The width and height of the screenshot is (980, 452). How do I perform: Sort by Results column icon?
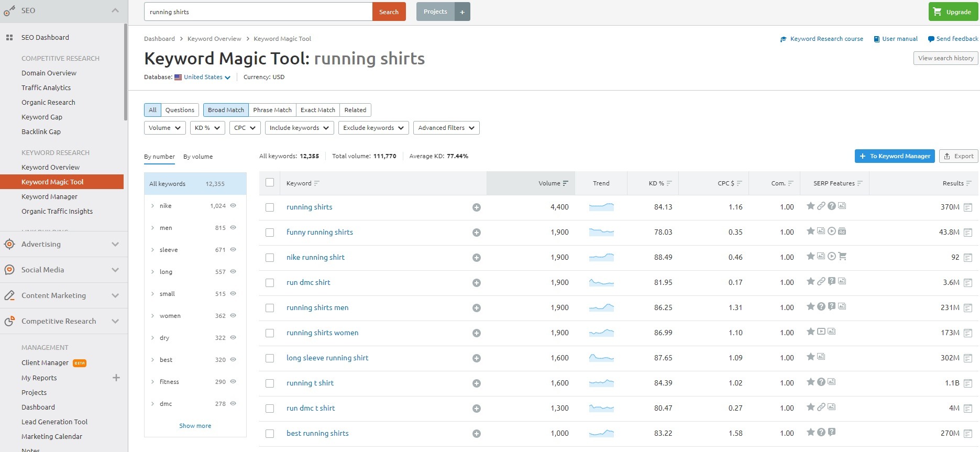[968, 183]
